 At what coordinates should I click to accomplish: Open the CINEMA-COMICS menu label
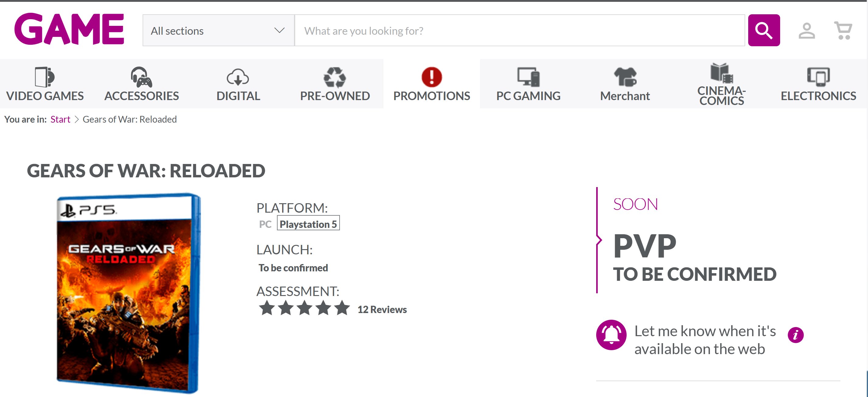(722, 96)
